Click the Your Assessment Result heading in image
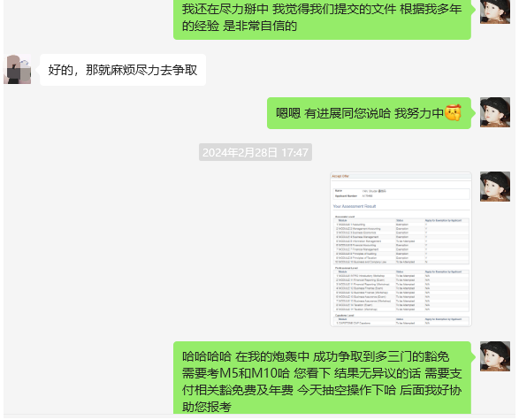The image size is (519, 420). pos(355,206)
